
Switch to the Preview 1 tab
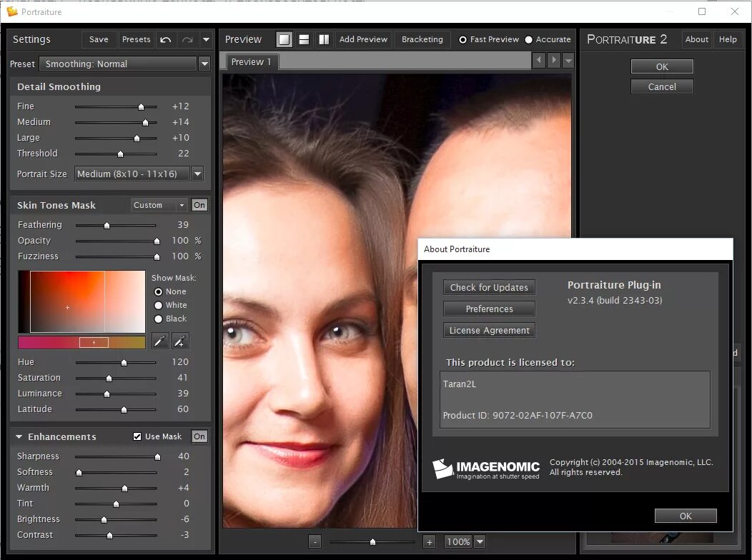251,62
